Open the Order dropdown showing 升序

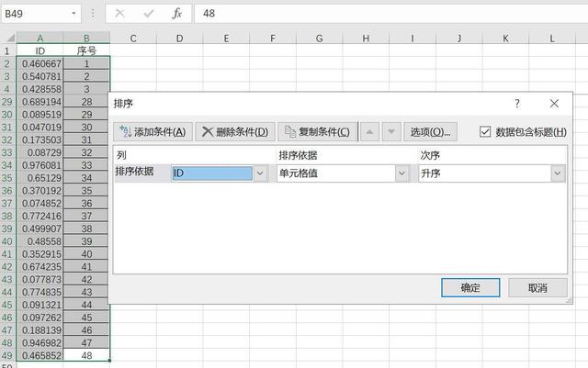coord(558,173)
